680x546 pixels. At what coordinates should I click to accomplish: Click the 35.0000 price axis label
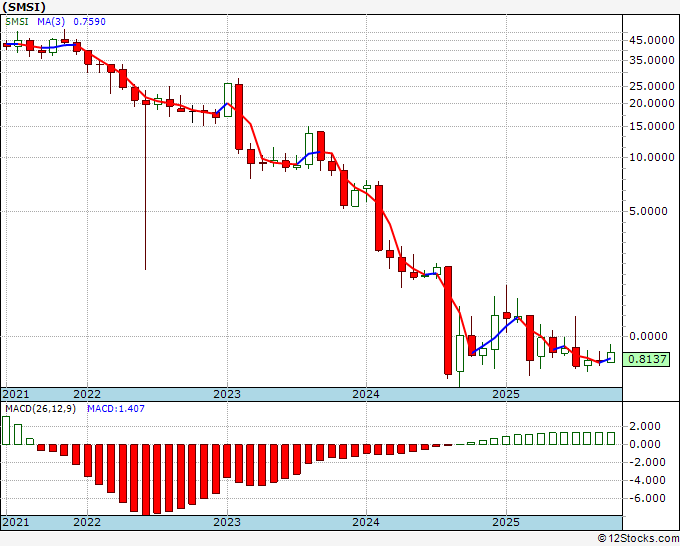pos(652,60)
